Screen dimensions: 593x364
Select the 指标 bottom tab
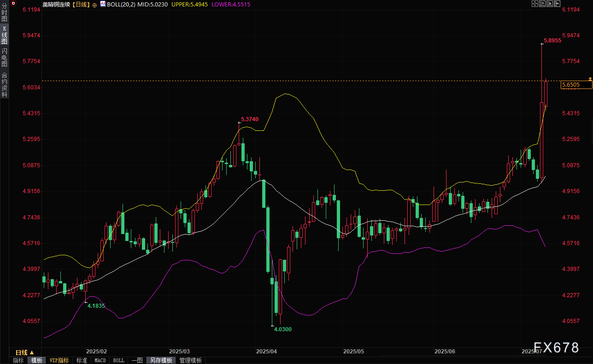pyautogui.click(x=18, y=360)
